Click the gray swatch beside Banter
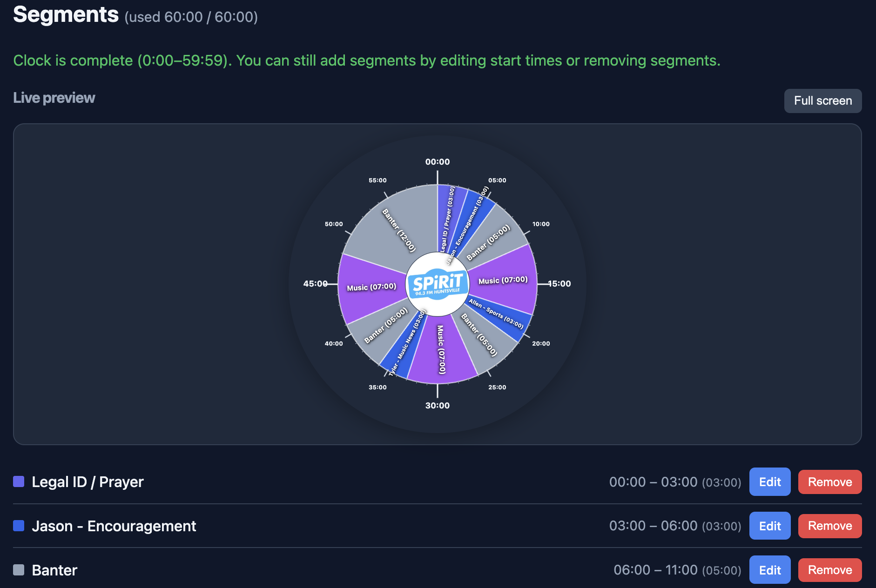Image resolution: width=876 pixels, height=588 pixels. click(x=18, y=569)
